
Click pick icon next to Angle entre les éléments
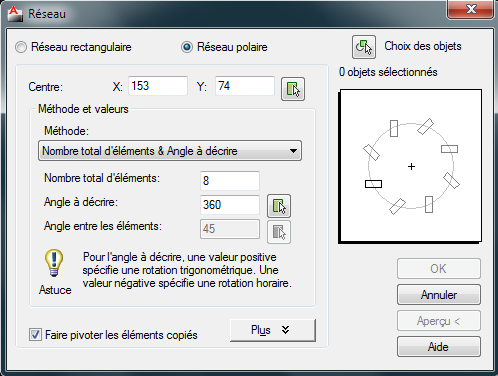coord(279,232)
